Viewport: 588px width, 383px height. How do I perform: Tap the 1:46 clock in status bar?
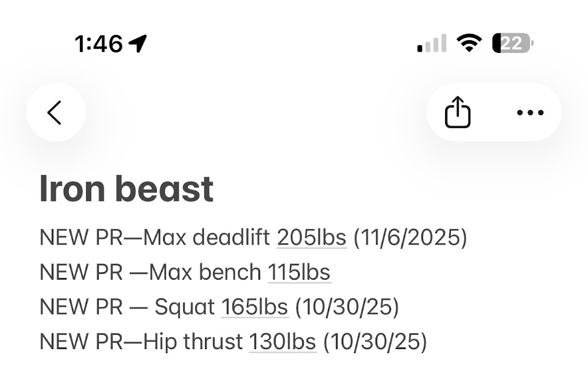coord(99,43)
